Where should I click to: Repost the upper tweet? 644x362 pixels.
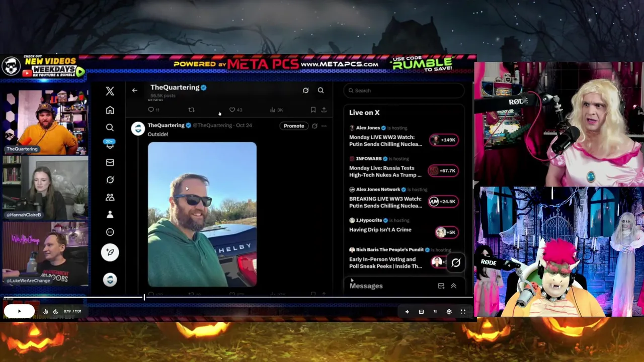click(191, 110)
